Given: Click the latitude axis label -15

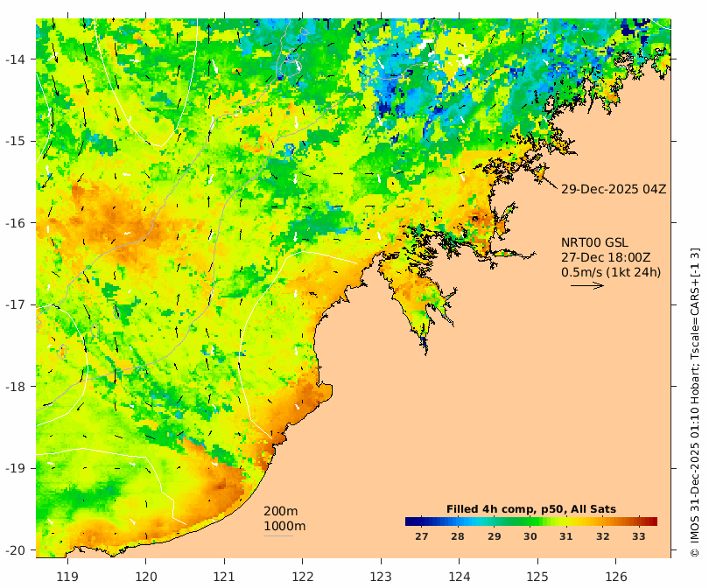Looking at the screenshot, I should 16,141.
